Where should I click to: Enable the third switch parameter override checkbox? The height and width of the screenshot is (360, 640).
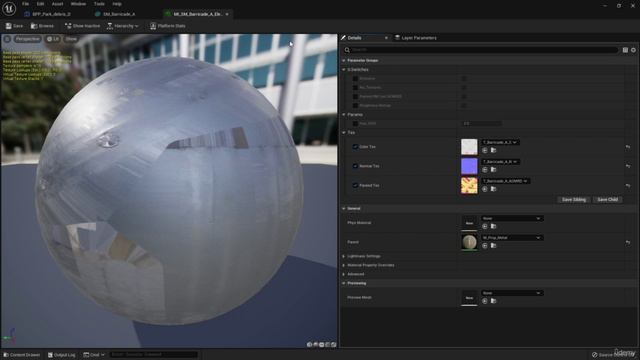pyautogui.click(x=355, y=96)
